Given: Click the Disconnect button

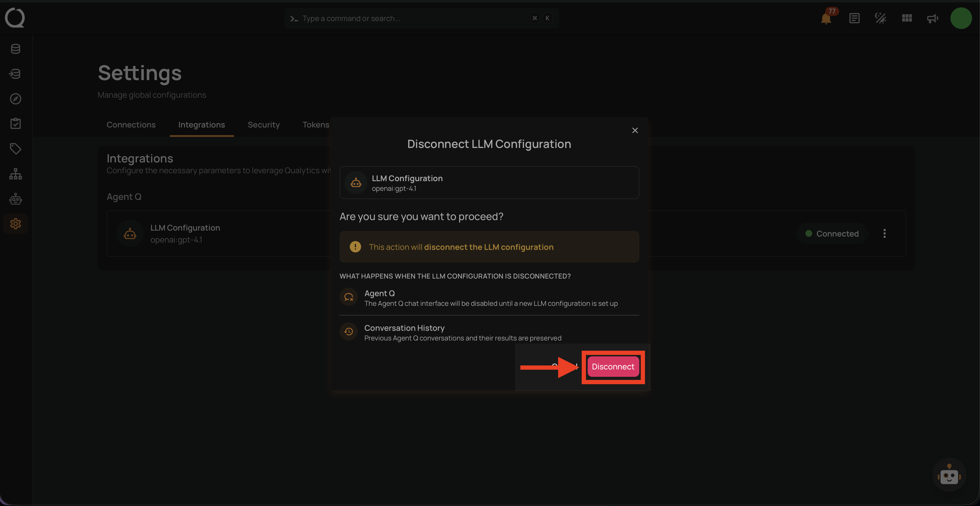Looking at the screenshot, I should pos(613,367).
